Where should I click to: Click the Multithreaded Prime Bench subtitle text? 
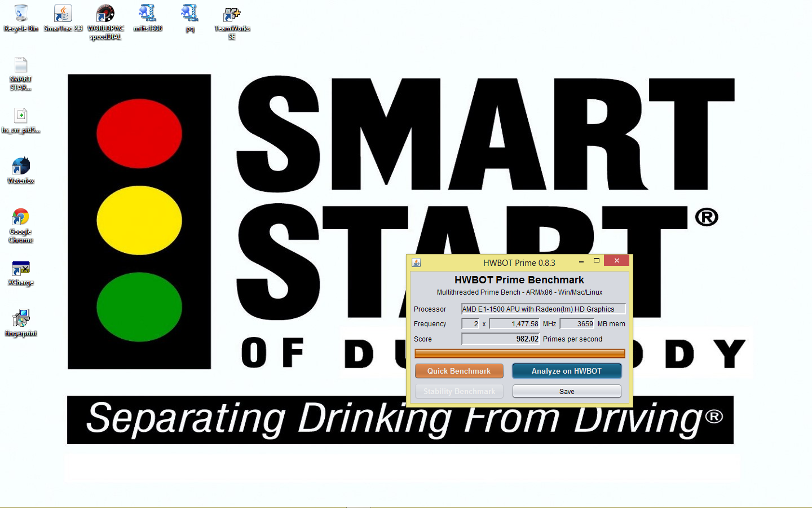tap(519, 292)
